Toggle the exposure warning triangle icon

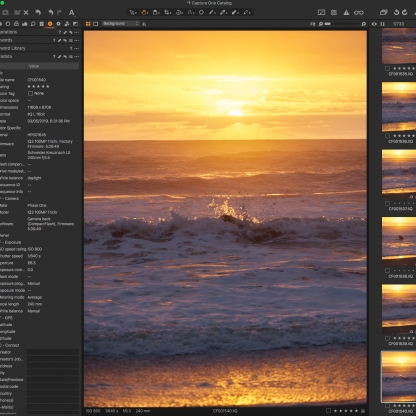346,13
